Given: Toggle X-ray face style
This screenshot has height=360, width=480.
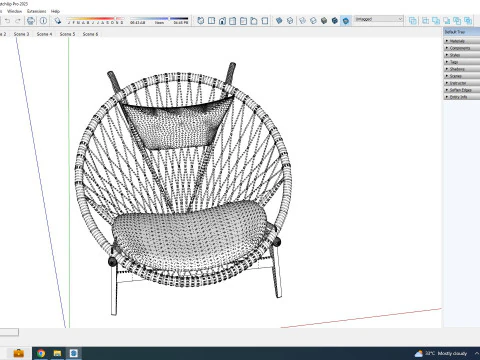Looking at the screenshot, I should point(279,21).
